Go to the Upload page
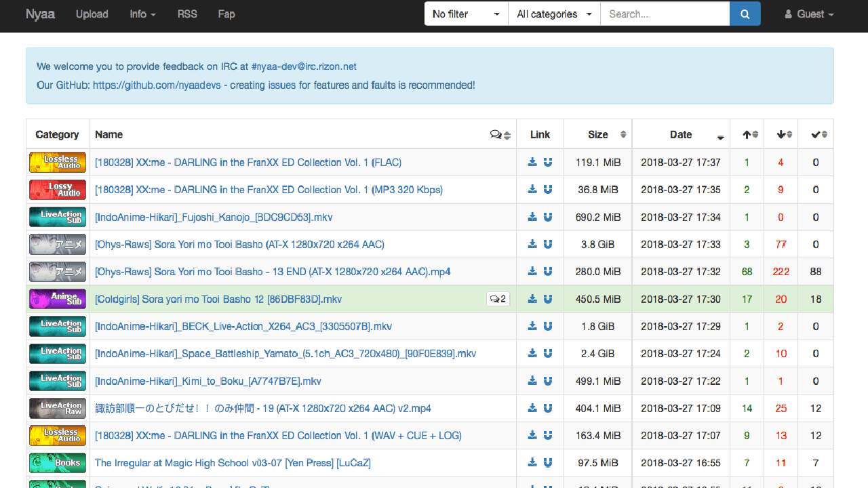 click(92, 14)
